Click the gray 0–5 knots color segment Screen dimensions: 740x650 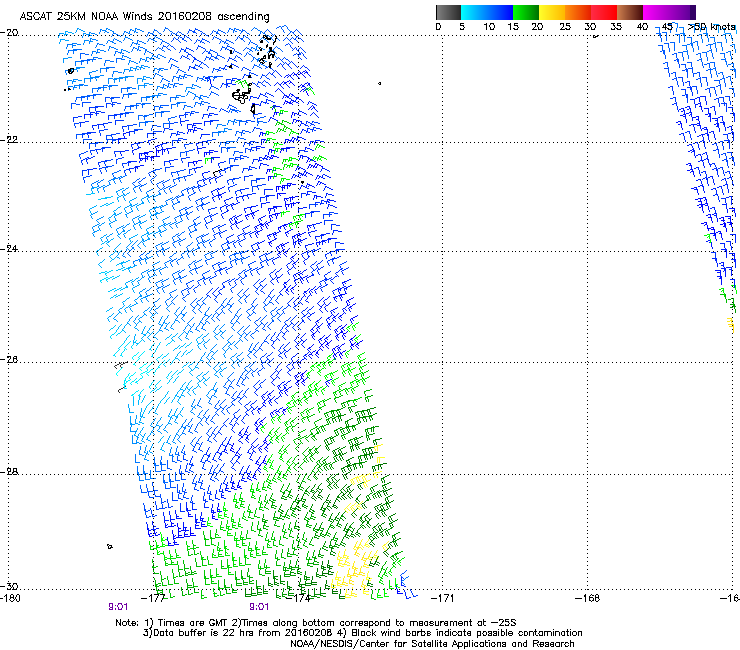click(448, 12)
